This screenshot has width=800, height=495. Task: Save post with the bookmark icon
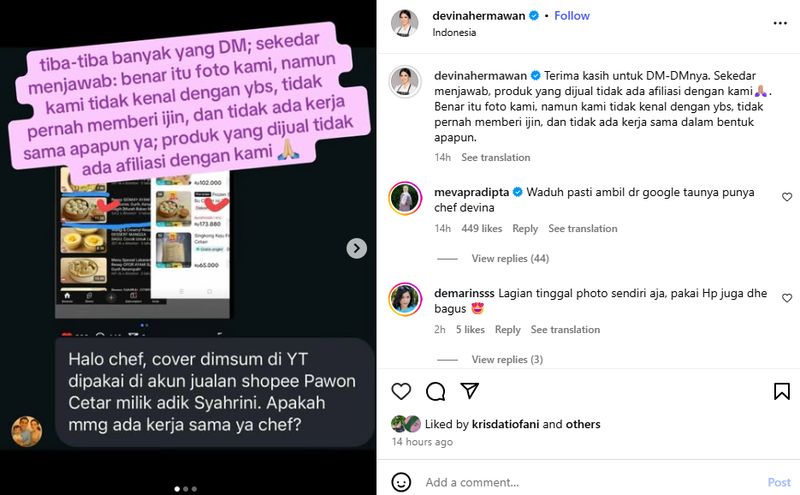pos(782,391)
